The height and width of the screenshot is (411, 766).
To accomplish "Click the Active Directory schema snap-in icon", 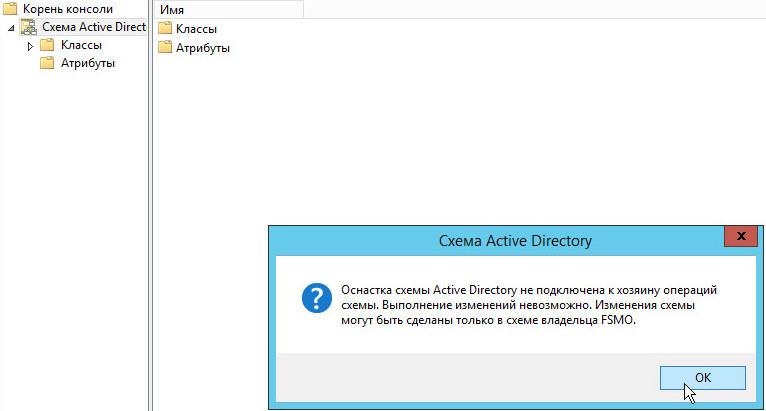I will pyautogui.click(x=29, y=27).
